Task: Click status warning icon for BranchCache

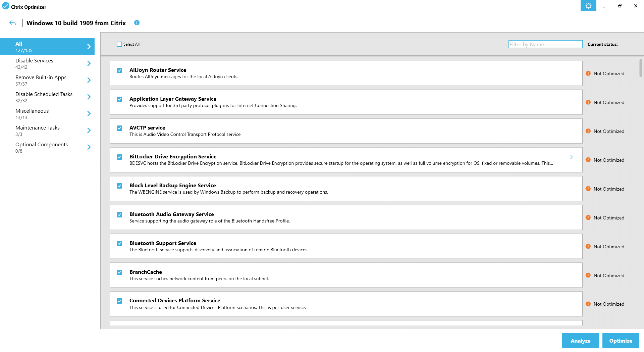Action: (588, 275)
